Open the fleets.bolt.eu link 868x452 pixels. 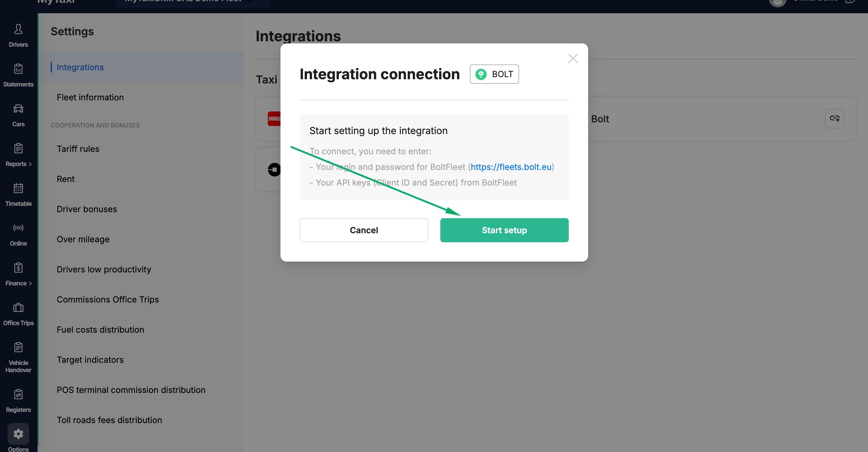[511, 167]
